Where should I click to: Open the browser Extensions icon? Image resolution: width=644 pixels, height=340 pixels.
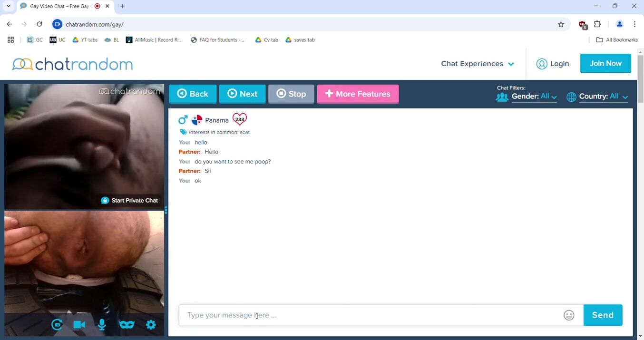coord(598,24)
